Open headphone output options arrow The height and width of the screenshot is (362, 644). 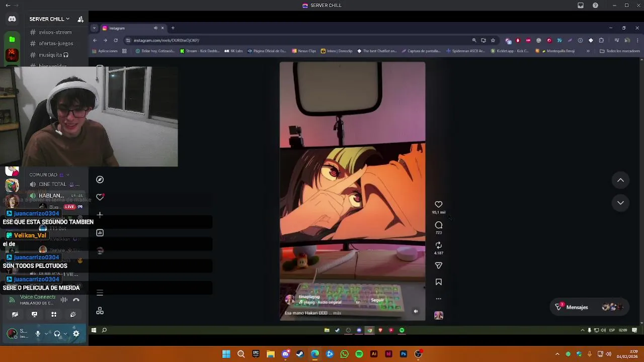(65, 333)
